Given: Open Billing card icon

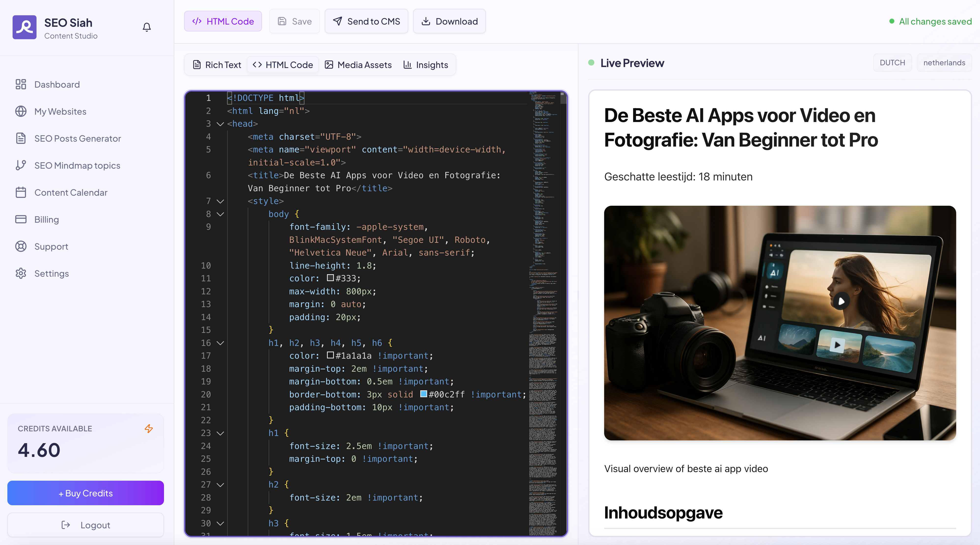Looking at the screenshot, I should click(21, 219).
